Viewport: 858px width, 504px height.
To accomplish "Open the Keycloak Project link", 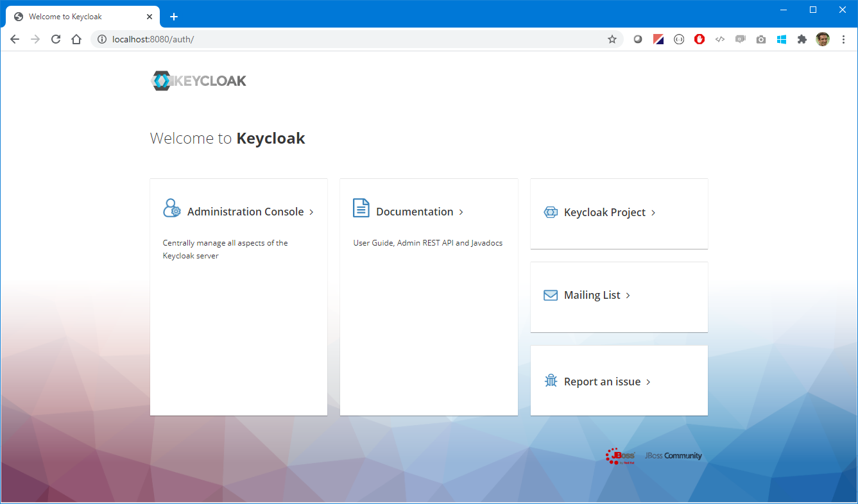I will pyautogui.click(x=605, y=212).
